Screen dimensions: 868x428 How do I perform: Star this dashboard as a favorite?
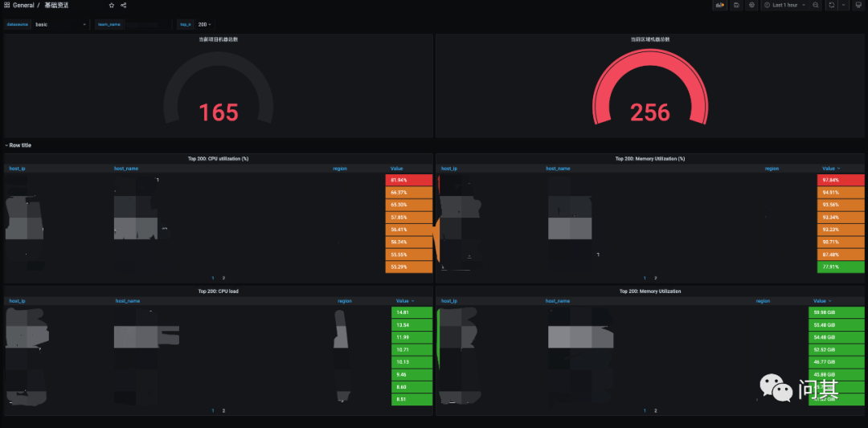click(x=112, y=5)
